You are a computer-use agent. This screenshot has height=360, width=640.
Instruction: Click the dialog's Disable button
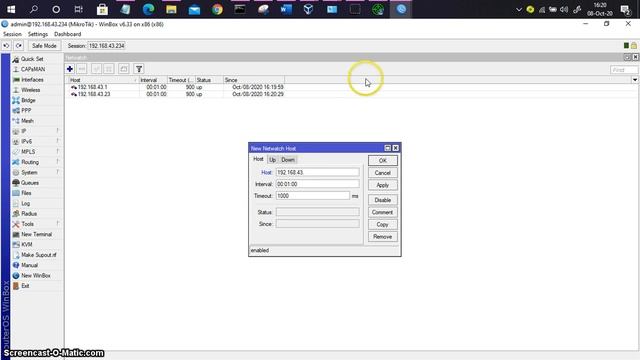tap(382, 200)
